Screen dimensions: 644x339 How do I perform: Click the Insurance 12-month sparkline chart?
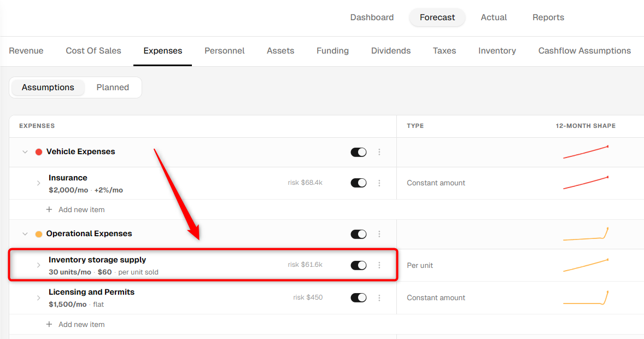(586, 183)
